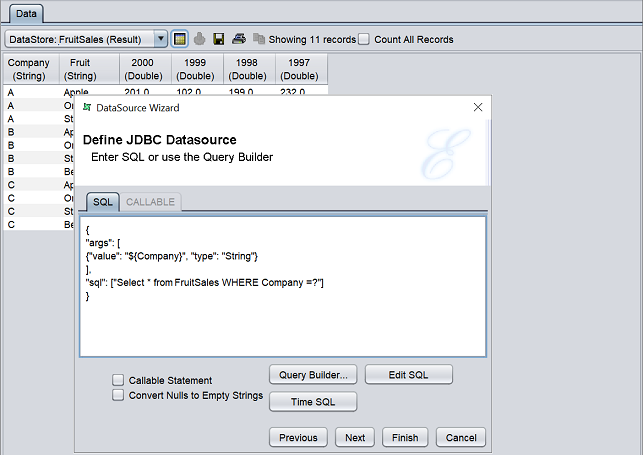The image size is (643, 455).
Task: Click the printer icon in toolbar
Action: click(238, 39)
